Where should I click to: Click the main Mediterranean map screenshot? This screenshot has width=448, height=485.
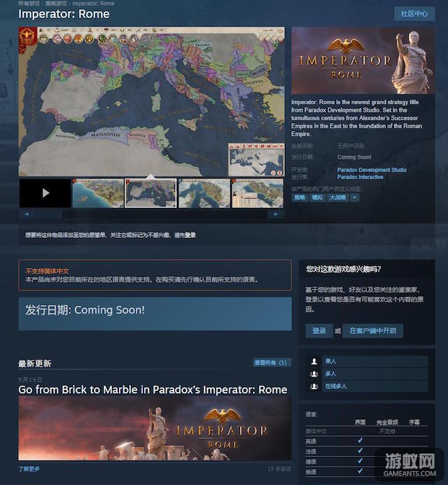pyautogui.click(x=152, y=101)
